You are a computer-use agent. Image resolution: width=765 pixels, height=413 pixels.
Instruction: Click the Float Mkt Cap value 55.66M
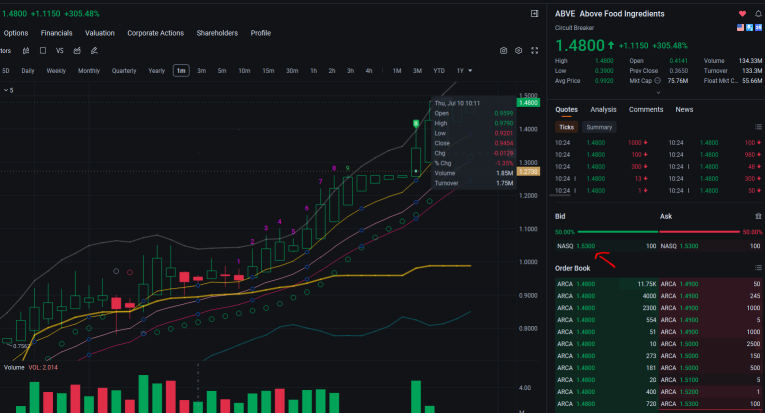click(x=752, y=80)
